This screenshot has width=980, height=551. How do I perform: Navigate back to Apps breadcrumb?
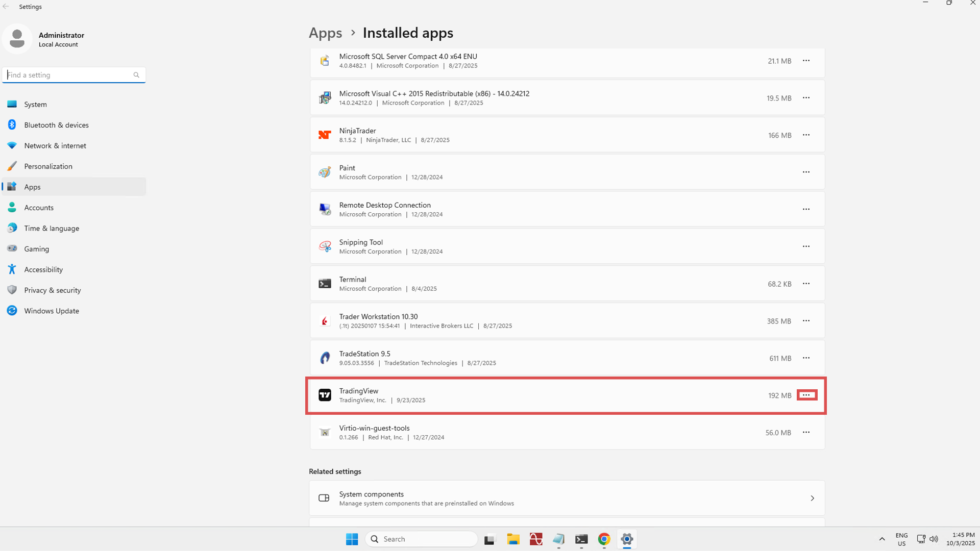click(325, 33)
